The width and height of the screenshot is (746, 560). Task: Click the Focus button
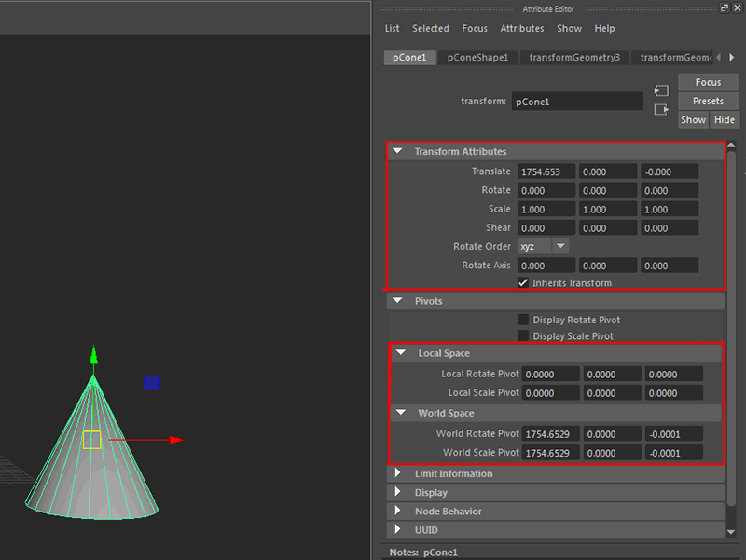pyautogui.click(x=708, y=82)
